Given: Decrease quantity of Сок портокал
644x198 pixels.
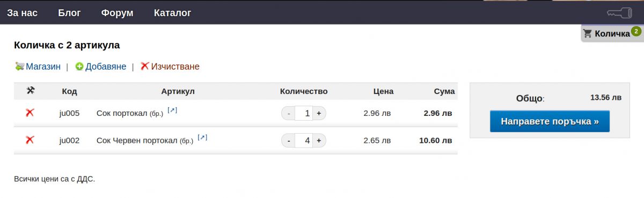Looking at the screenshot, I should [x=288, y=113].
